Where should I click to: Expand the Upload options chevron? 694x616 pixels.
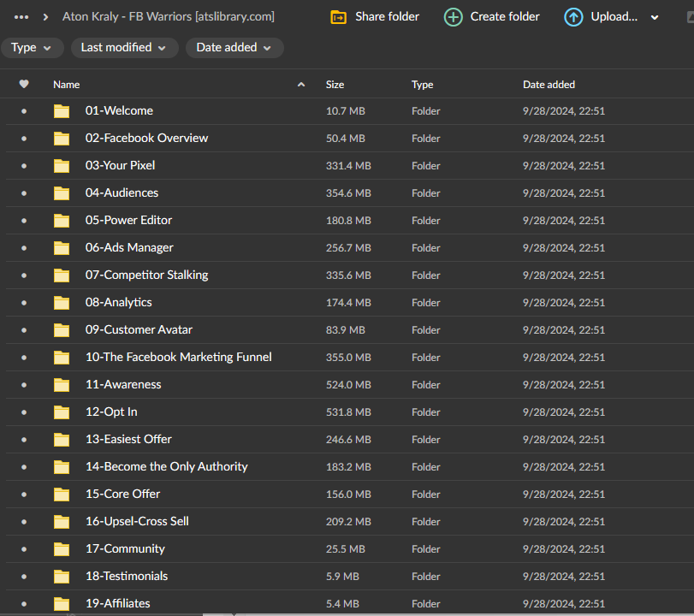pos(655,17)
